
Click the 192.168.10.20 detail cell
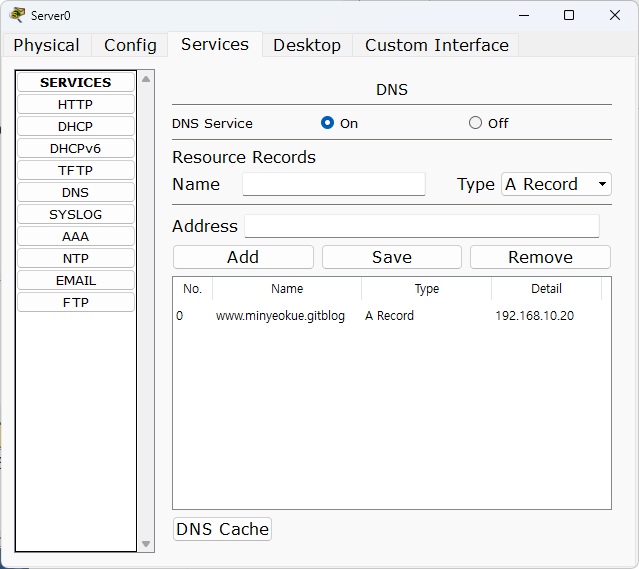point(534,315)
